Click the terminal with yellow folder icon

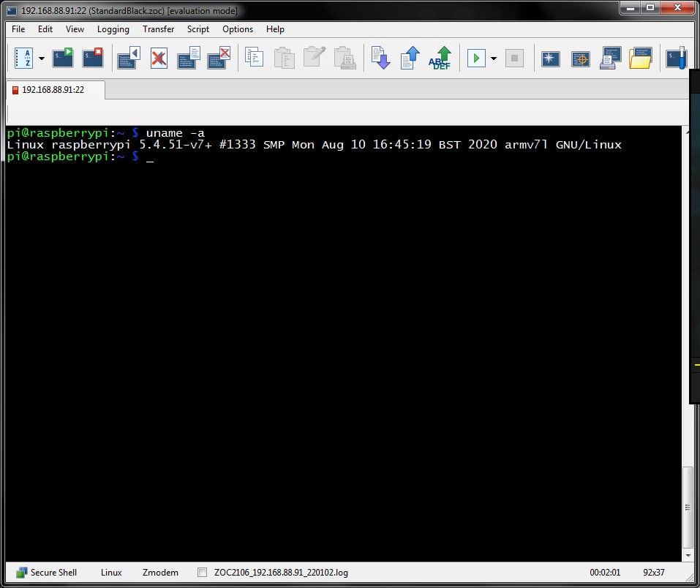click(641, 58)
